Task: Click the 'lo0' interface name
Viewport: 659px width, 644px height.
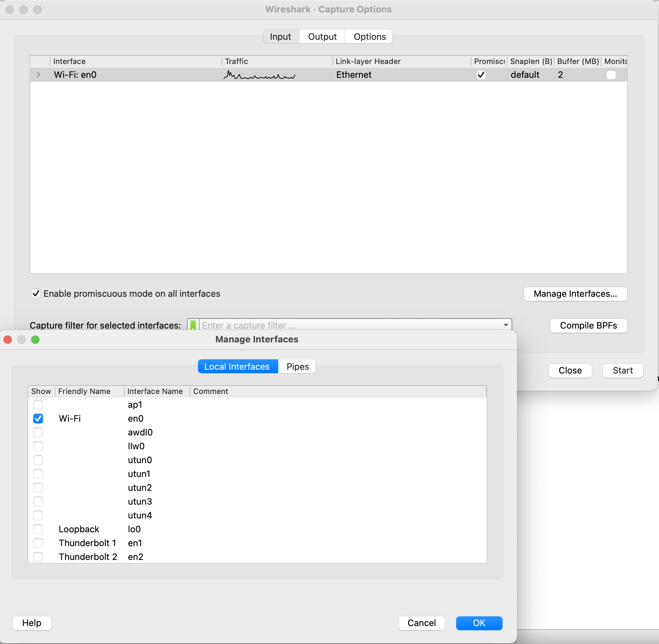Action: coord(134,530)
